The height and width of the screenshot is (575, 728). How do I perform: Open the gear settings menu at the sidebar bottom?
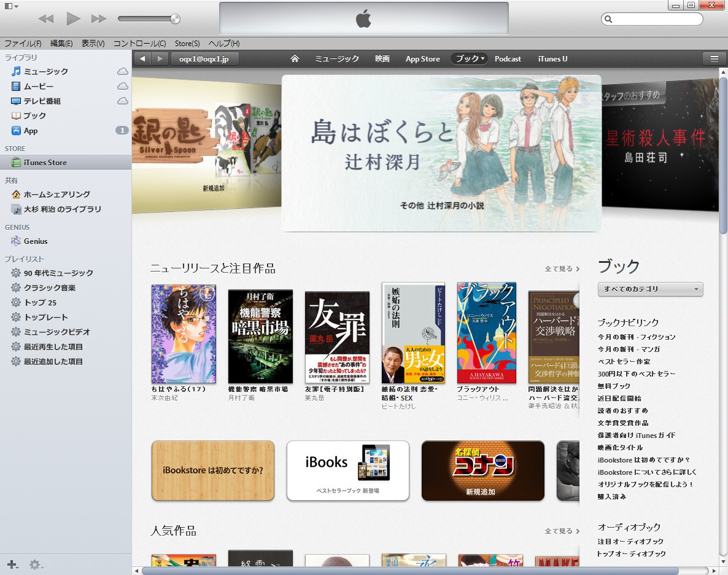36,565
